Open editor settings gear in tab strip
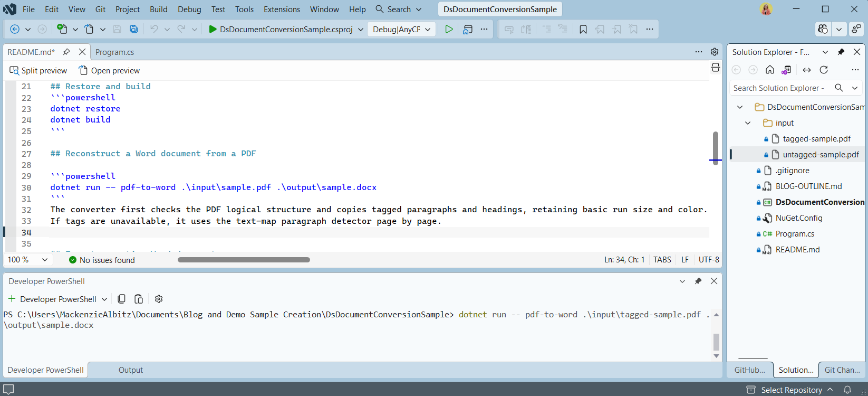868x396 pixels. tap(715, 52)
